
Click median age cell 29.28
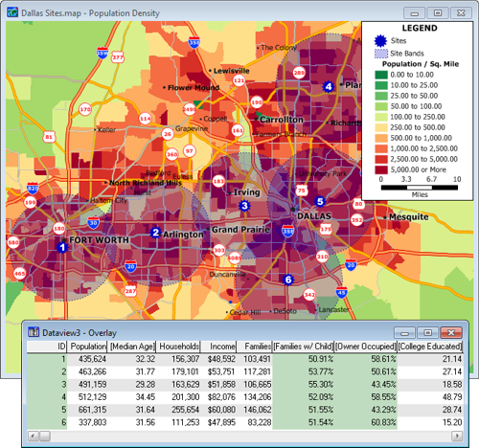point(131,384)
